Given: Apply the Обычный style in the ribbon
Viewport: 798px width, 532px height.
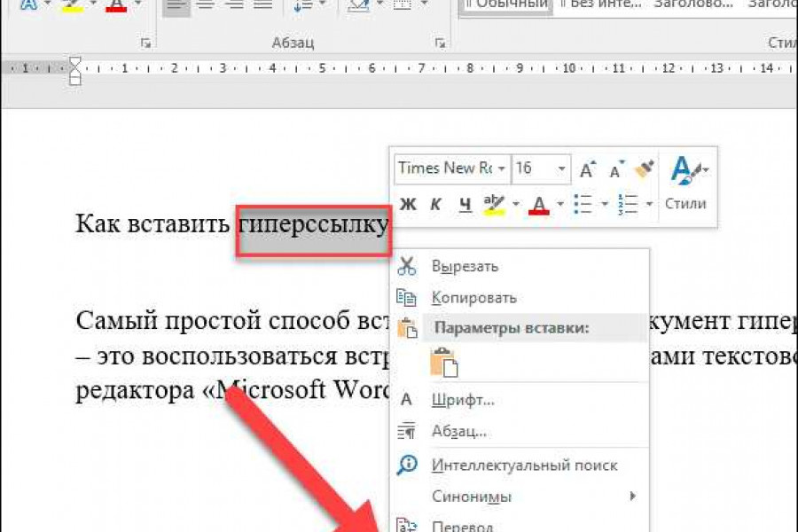Looking at the screenshot, I should point(507,4).
